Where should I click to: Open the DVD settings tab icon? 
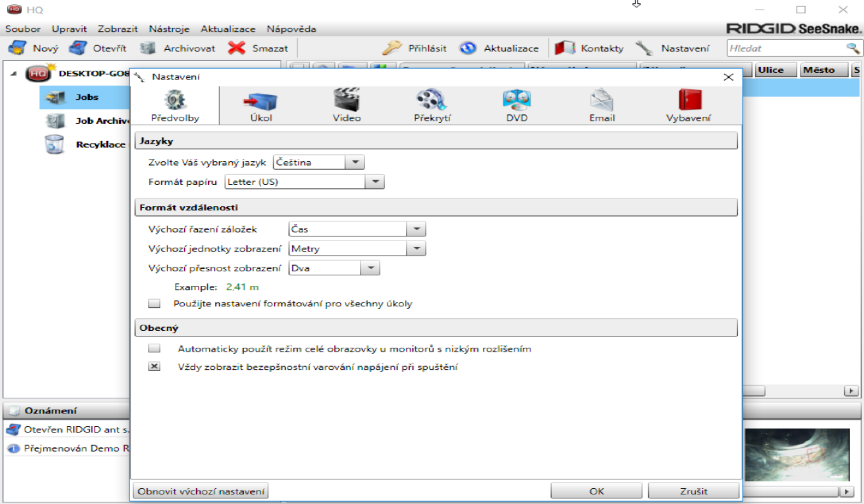[517, 100]
